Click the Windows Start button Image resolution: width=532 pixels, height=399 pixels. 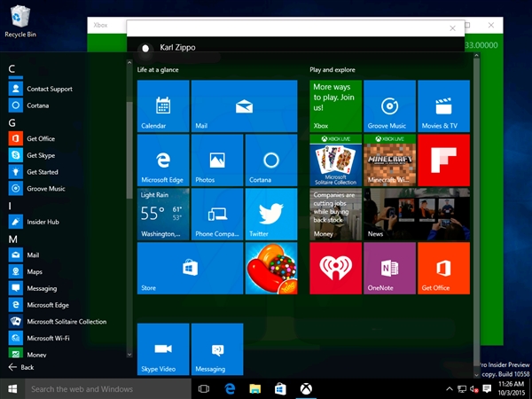tap(12, 388)
